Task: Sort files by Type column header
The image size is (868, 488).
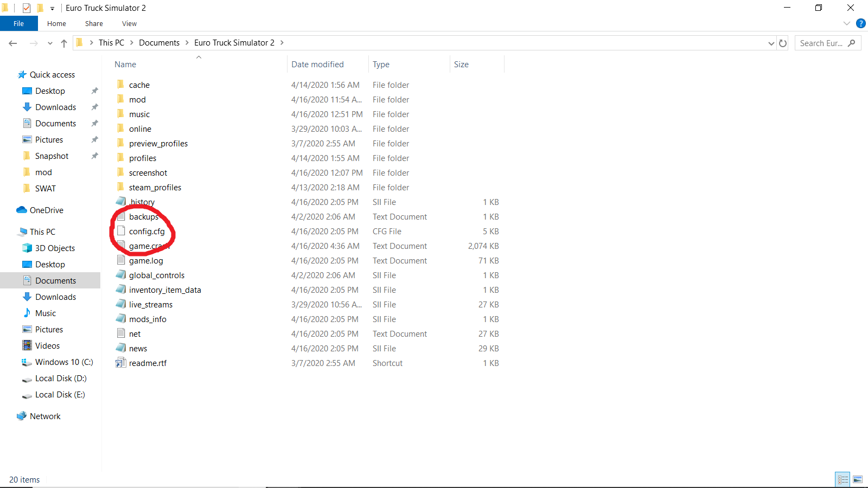Action: (381, 64)
